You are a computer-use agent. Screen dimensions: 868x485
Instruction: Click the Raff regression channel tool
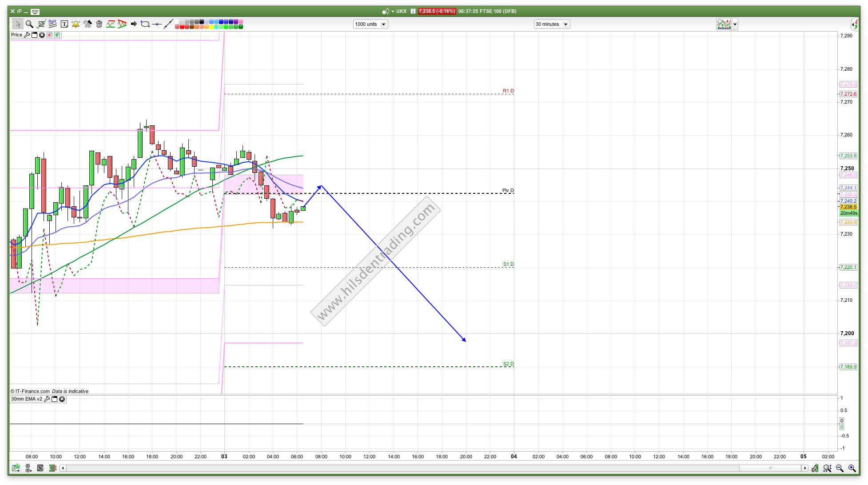pyautogui.click(x=52, y=24)
